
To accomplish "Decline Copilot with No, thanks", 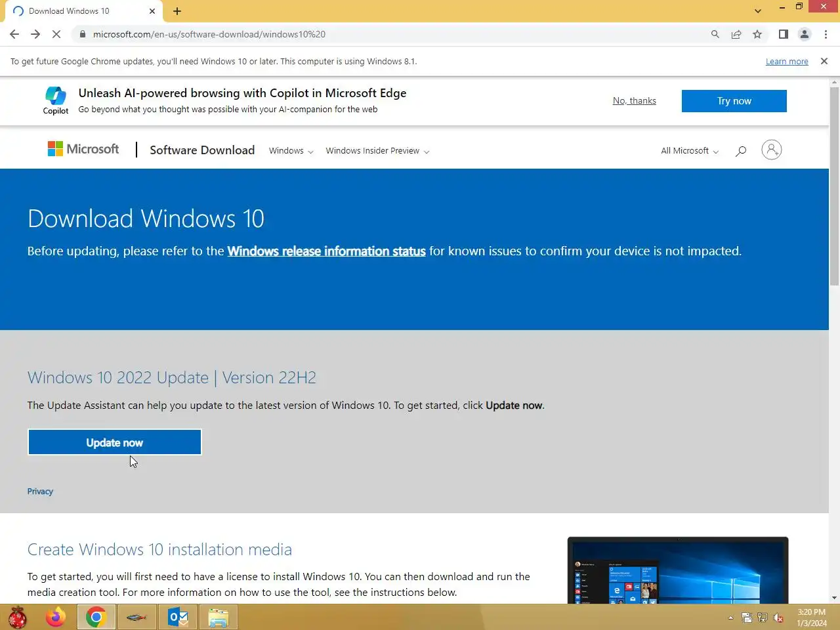I will 635,100.
